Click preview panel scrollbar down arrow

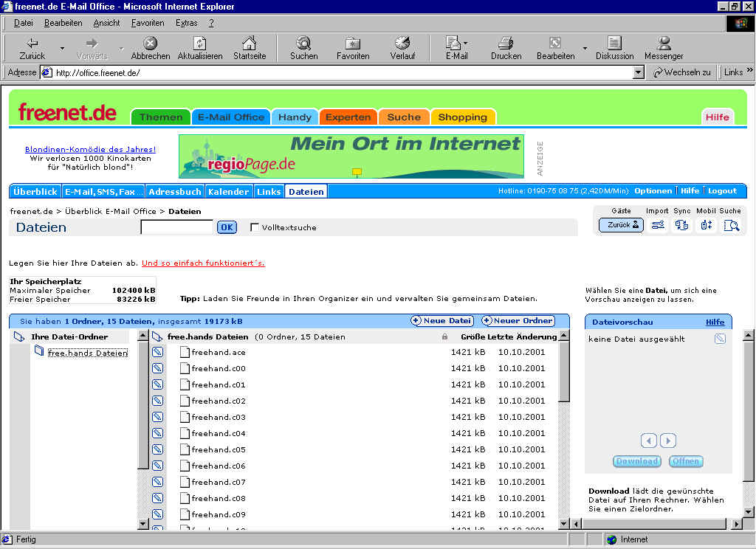pos(748,512)
